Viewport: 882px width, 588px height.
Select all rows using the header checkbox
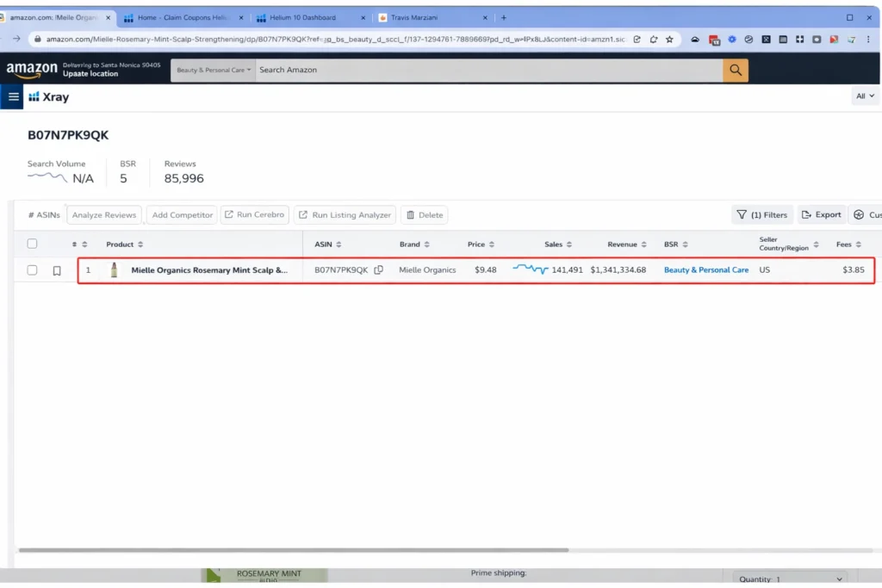tap(32, 244)
